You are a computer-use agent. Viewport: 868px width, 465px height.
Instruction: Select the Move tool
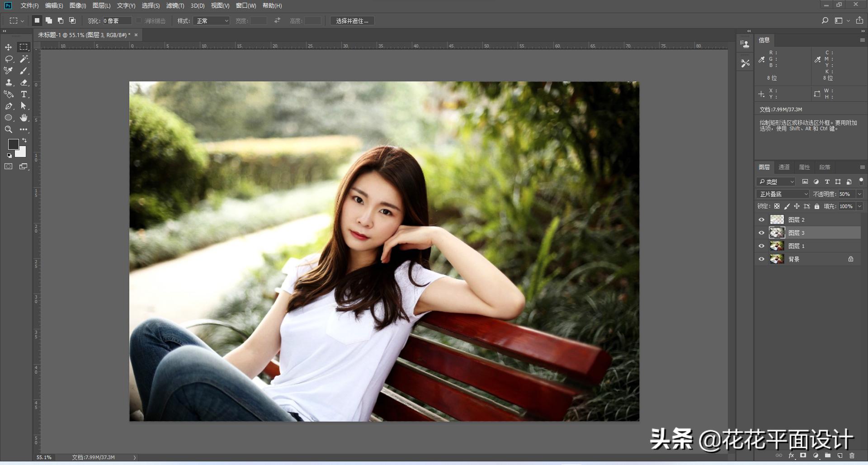(x=9, y=47)
